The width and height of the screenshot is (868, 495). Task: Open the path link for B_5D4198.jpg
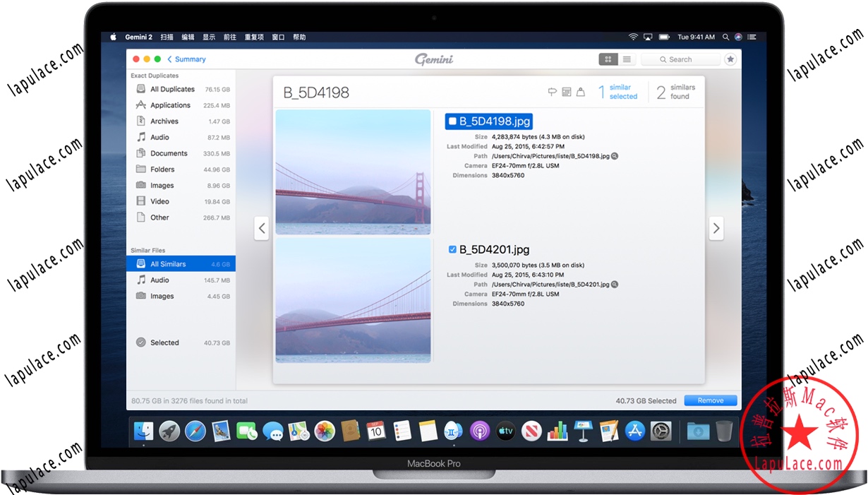614,155
